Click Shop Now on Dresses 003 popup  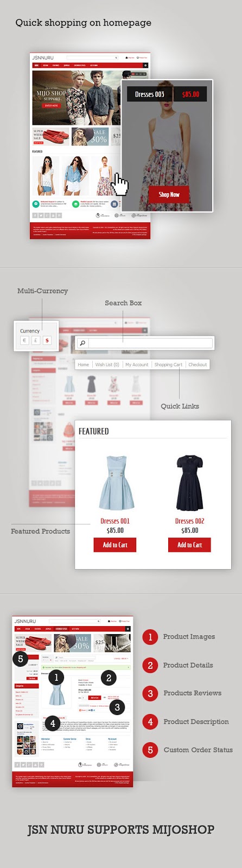[169, 194]
